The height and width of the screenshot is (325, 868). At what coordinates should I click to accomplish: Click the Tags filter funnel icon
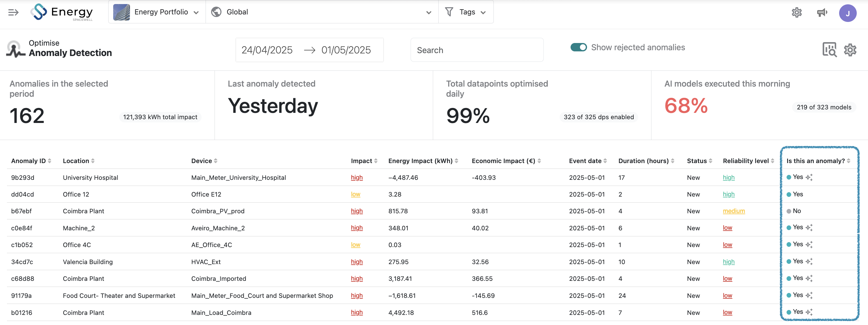pos(449,12)
